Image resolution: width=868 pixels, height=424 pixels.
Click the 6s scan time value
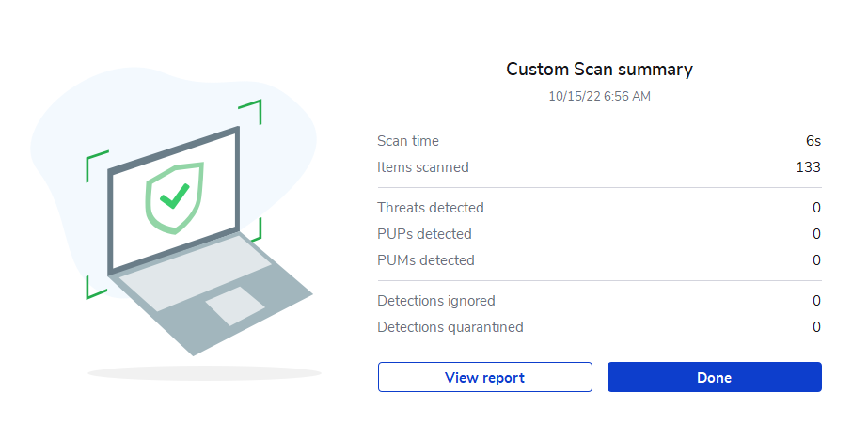pos(813,141)
